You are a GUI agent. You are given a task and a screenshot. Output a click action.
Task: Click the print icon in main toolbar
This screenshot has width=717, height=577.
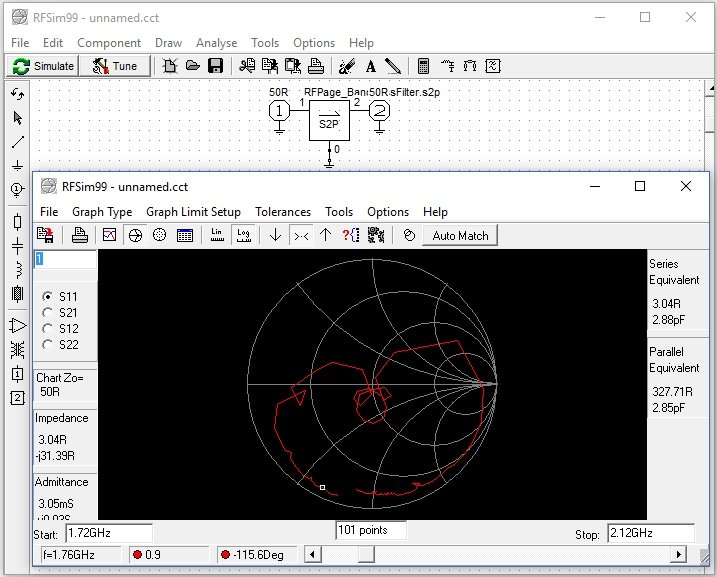click(316, 66)
